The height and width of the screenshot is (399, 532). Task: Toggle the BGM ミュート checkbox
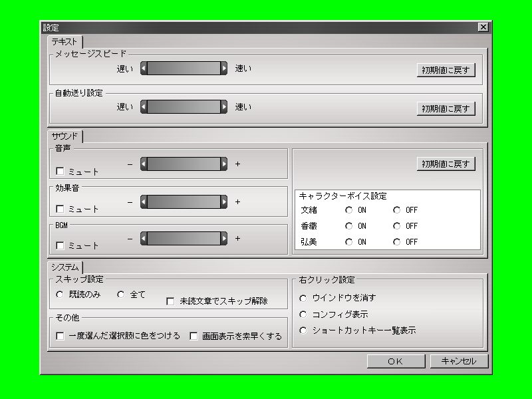61,246
